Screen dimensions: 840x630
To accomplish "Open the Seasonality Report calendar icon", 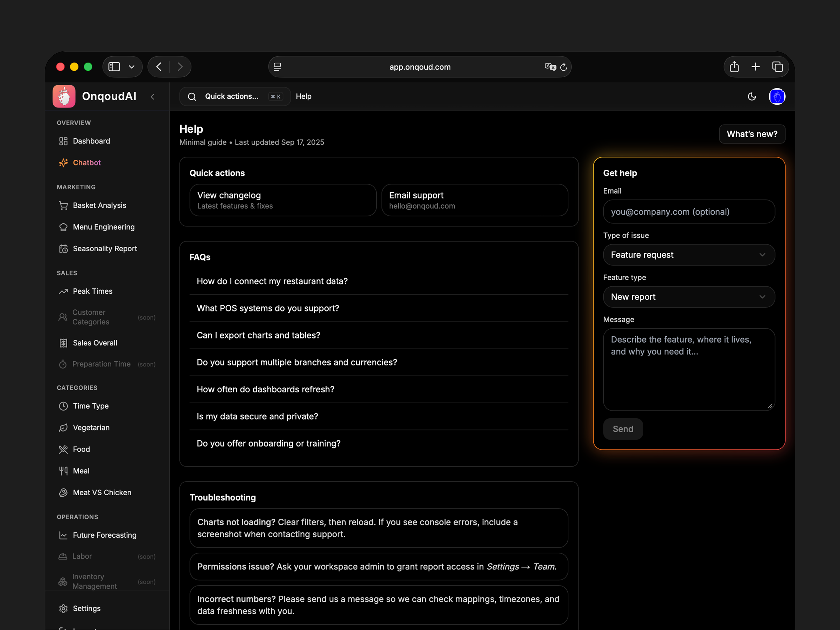I will click(x=63, y=249).
